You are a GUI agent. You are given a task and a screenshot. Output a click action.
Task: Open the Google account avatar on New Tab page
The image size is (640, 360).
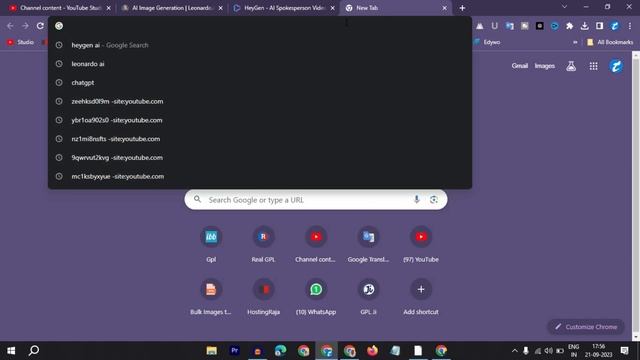[x=616, y=66]
